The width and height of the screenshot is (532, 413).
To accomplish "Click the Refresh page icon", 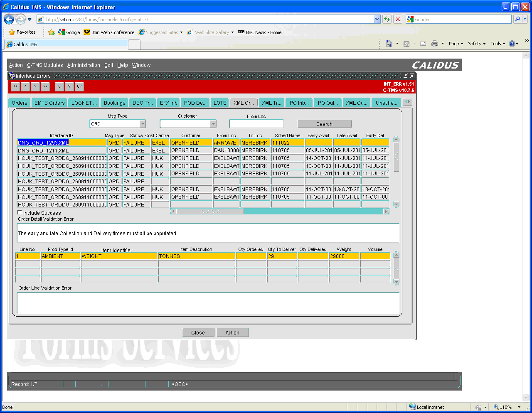I will click(x=387, y=19).
